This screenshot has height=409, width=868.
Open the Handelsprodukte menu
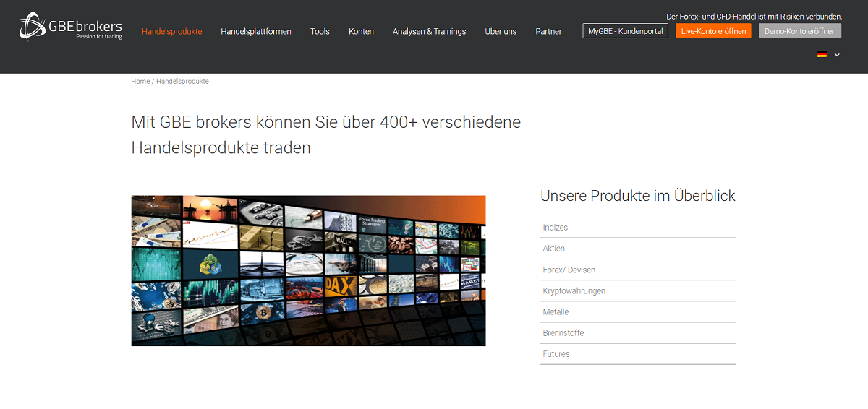172,31
